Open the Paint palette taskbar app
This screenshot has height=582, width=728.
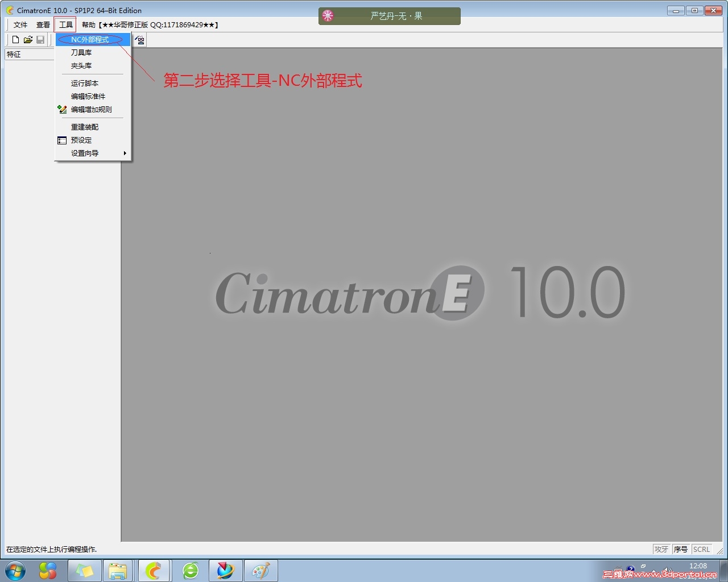click(x=261, y=571)
